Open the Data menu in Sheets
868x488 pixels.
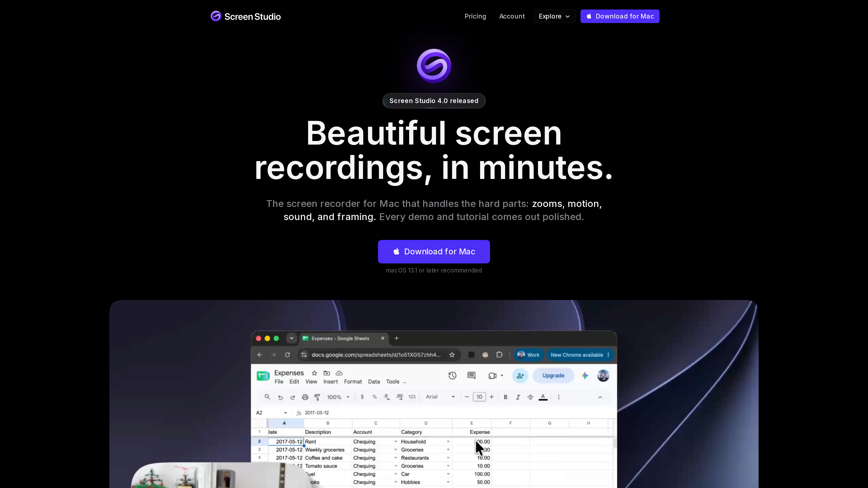pyautogui.click(x=374, y=382)
